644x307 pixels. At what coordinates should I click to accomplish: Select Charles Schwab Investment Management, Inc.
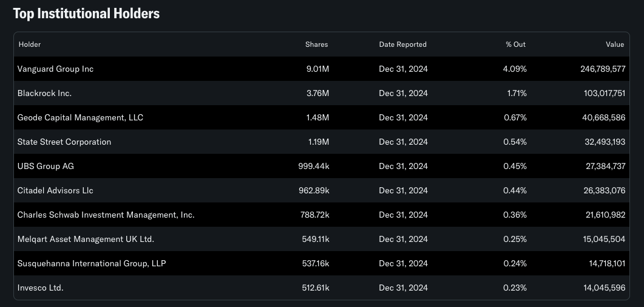[x=106, y=215]
